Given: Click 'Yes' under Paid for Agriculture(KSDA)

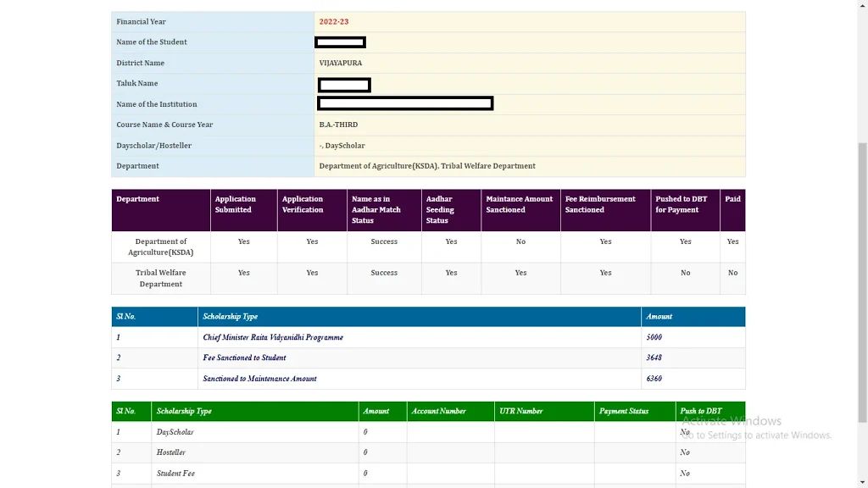Looking at the screenshot, I should click(x=732, y=241).
